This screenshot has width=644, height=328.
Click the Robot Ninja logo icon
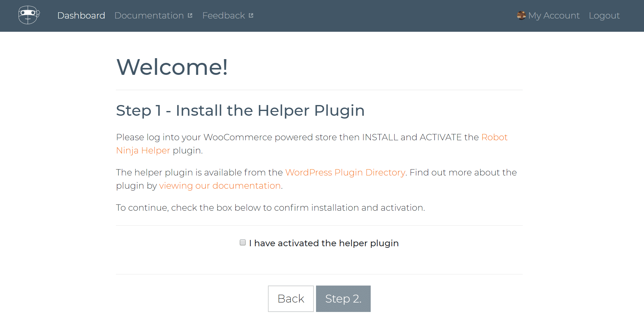point(29,15)
